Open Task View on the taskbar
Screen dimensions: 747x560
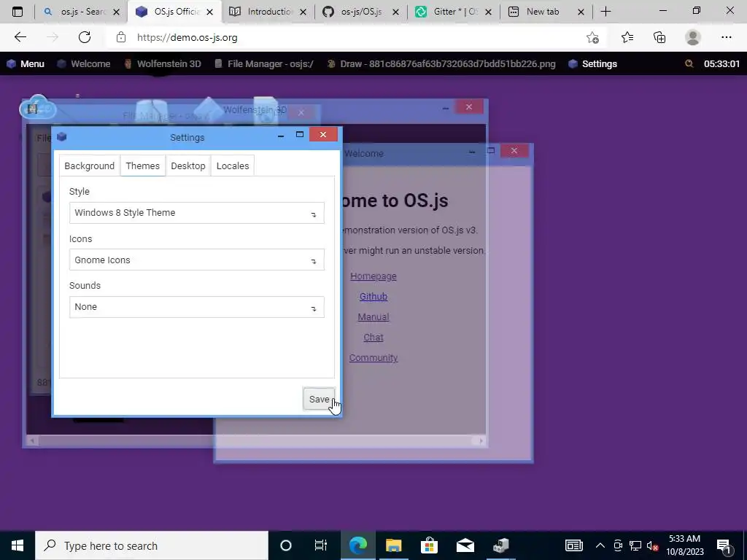(321, 545)
